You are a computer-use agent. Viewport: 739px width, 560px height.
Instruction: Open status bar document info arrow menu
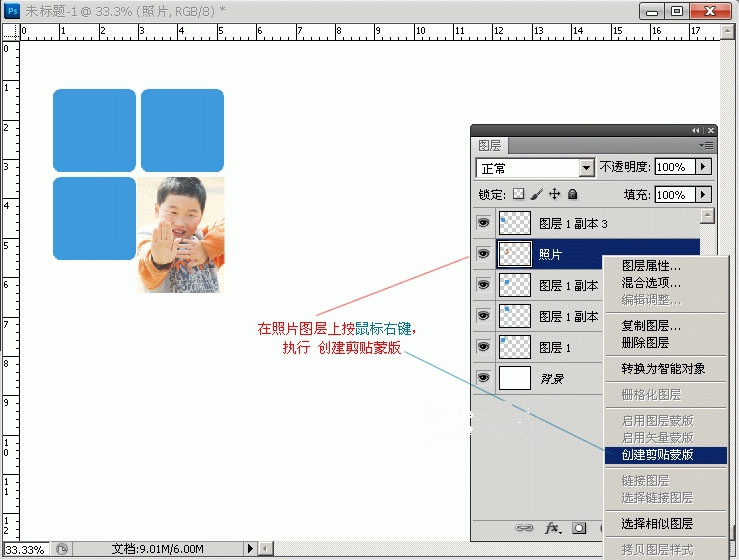[x=250, y=549]
